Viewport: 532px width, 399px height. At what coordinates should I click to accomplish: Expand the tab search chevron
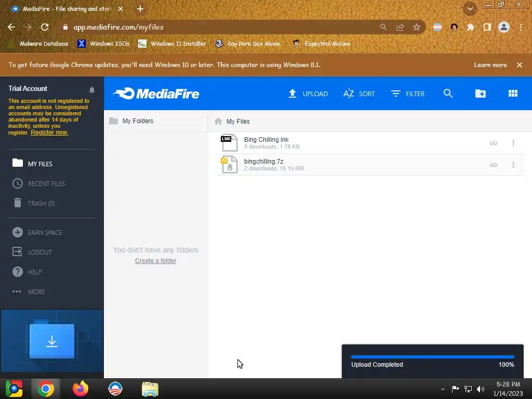tap(470, 9)
